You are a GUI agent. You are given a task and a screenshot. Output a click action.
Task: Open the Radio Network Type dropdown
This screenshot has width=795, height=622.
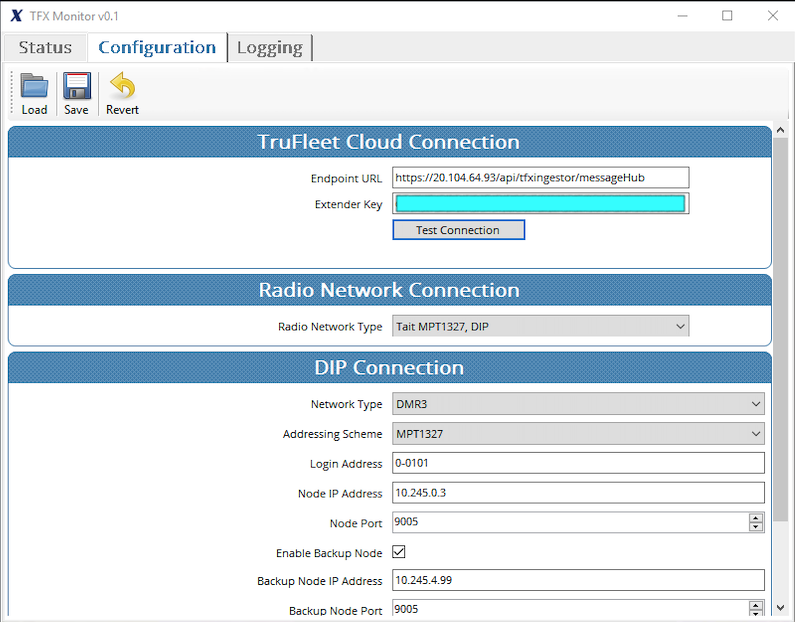point(540,326)
